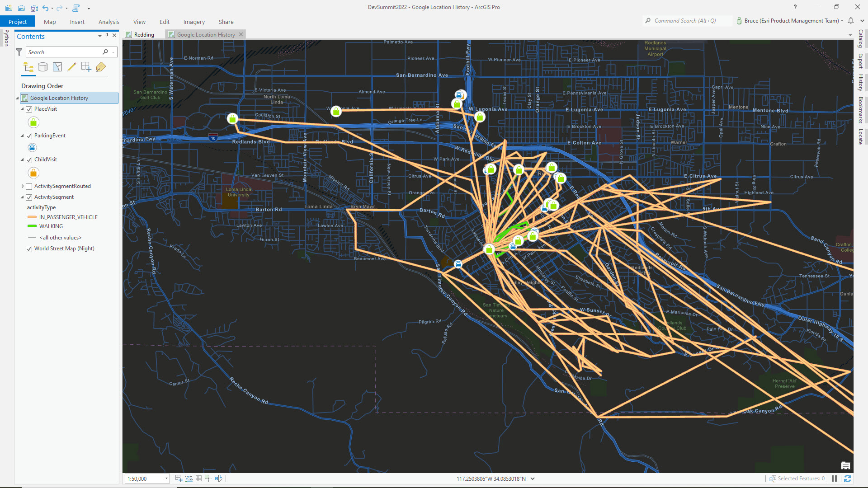Switch to the Analysis ribbon tab
This screenshot has width=868, height=488.
coord(108,22)
